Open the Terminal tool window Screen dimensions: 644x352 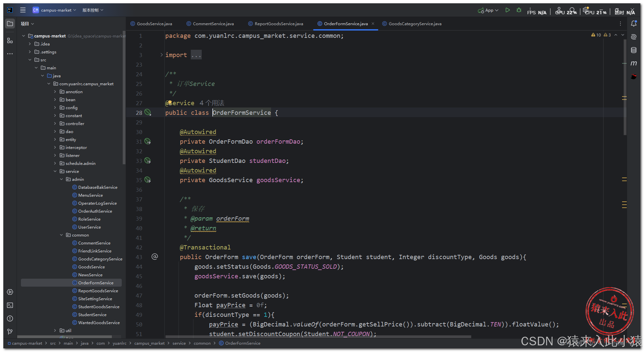point(10,305)
